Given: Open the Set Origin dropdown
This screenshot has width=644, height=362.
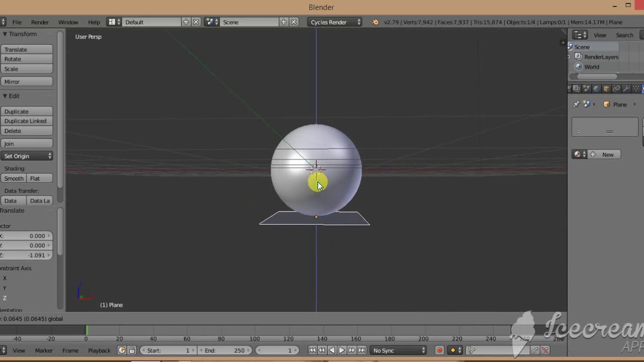Looking at the screenshot, I should (x=27, y=156).
